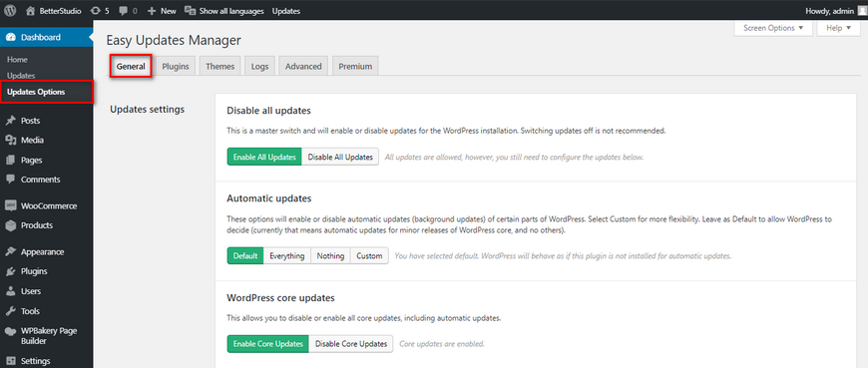Click the Easy Updates Manager heading
Viewport: 868px width, 368px height.
pyautogui.click(x=174, y=41)
